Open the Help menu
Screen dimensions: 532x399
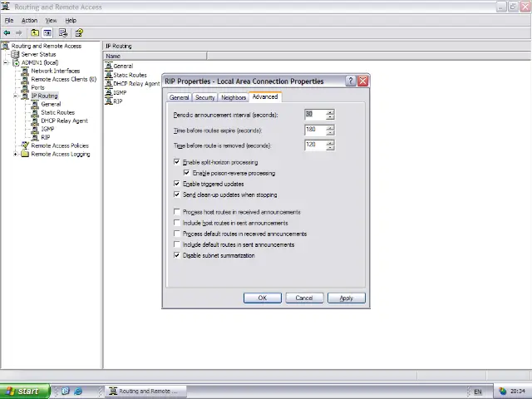[x=71, y=20]
